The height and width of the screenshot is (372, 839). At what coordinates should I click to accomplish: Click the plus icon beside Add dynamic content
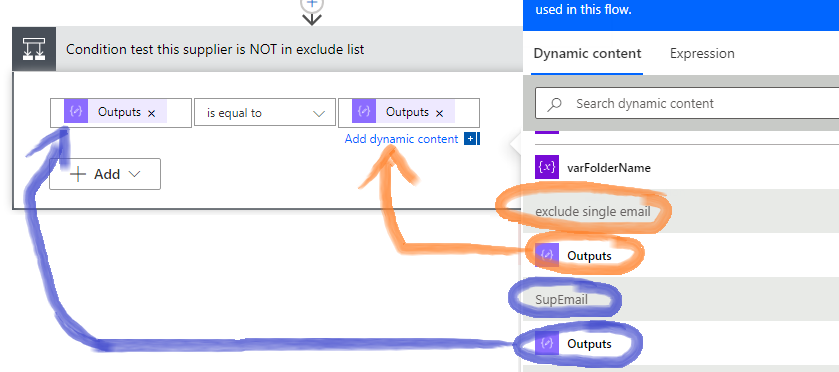pyautogui.click(x=470, y=139)
